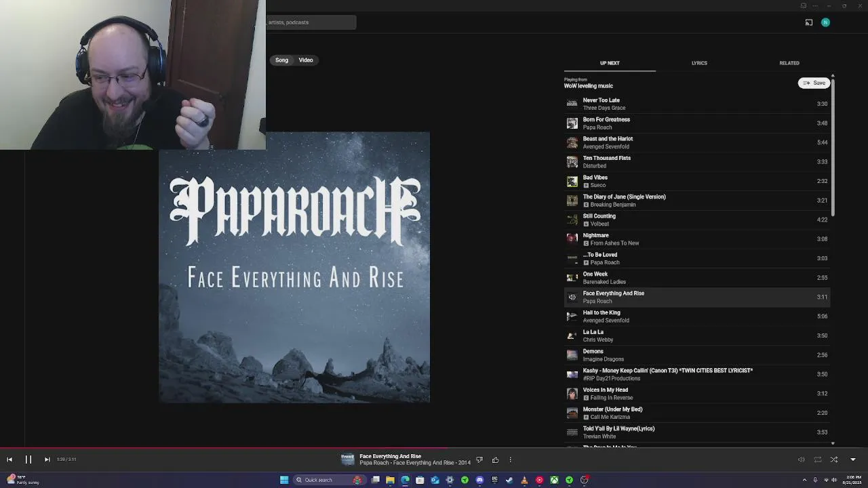868x488 pixels.
Task: Play Never Too Late by Three Days Grace
Action: click(697, 104)
